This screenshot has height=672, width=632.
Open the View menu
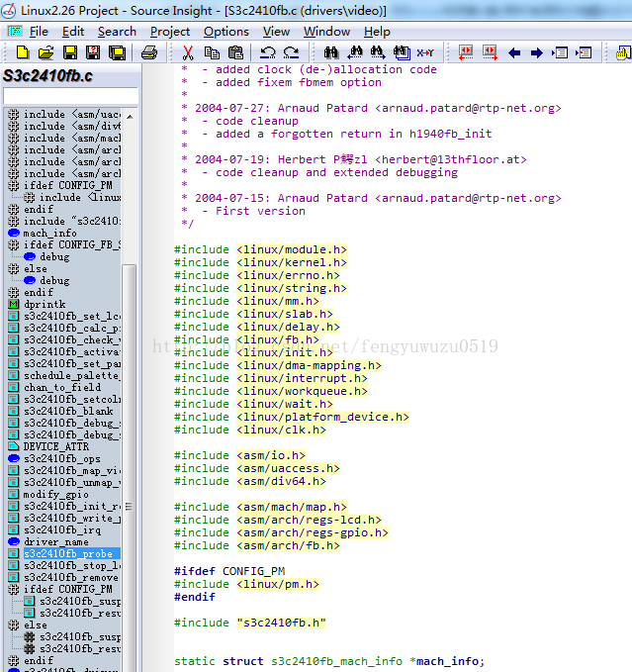[x=276, y=32]
